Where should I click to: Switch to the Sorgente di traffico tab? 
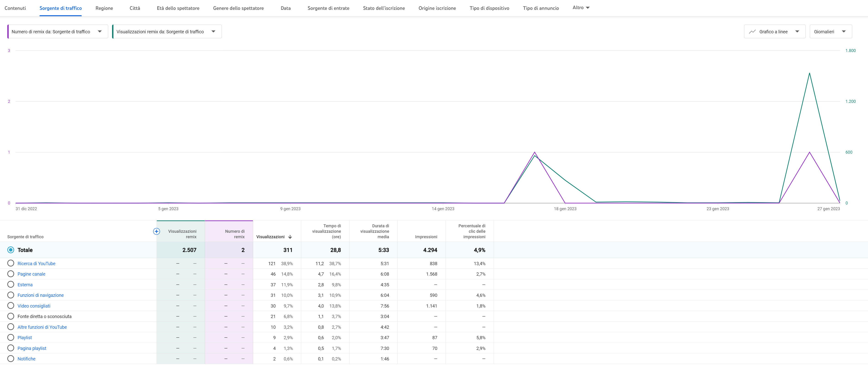tap(61, 8)
